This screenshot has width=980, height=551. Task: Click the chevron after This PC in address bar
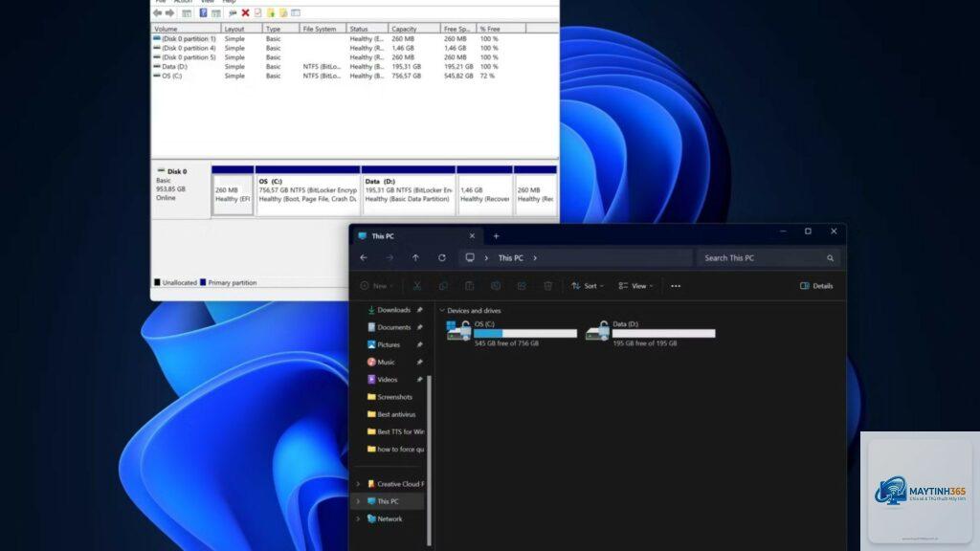[535, 258]
